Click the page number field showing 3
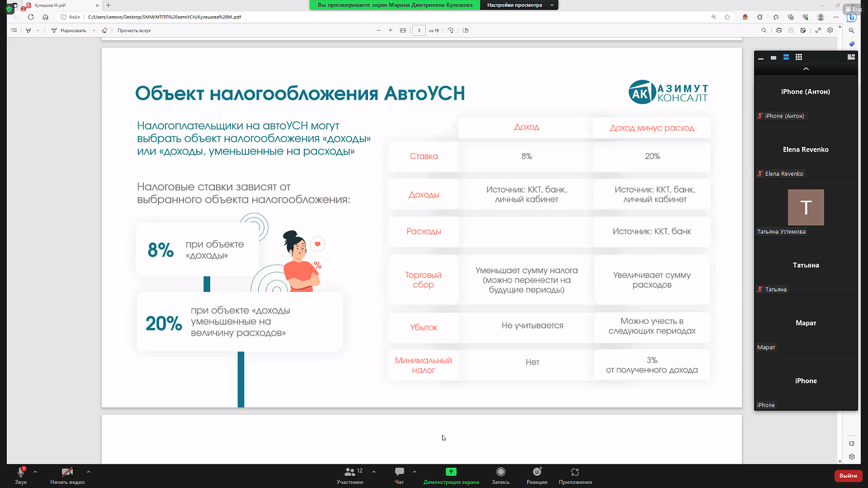The width and height of the screenshot is (868, 488). click(x=418, y=29)
